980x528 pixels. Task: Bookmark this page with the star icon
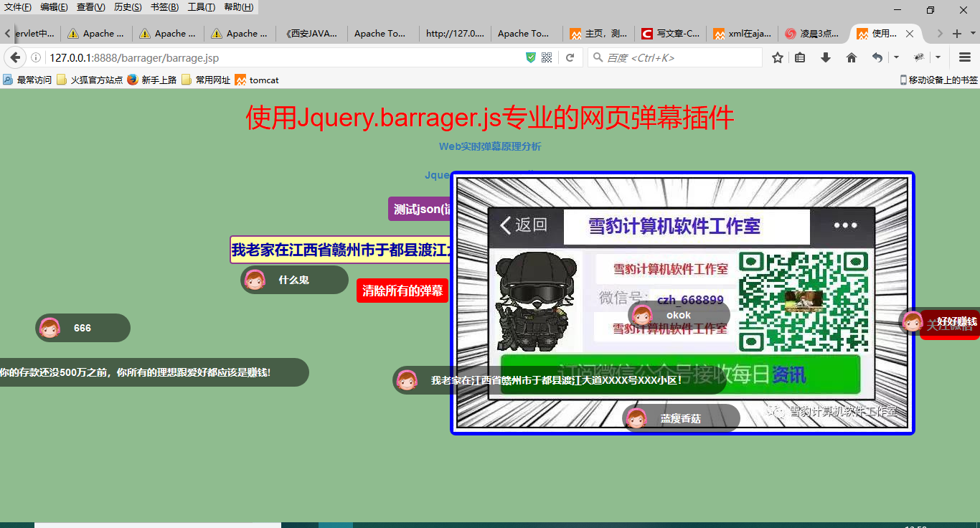778,57
